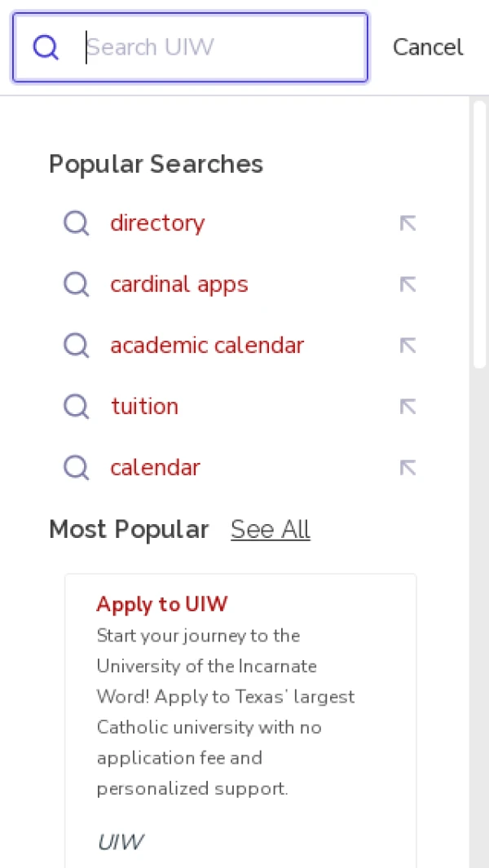Open the 'See All' most popular link
The width and height of the screenshot is (489, 868).
coord(271,529)
